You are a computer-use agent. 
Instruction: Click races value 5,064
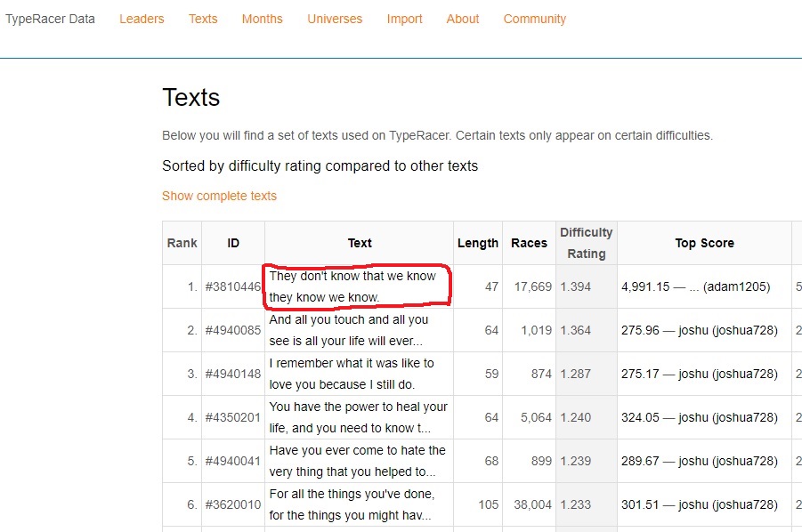pyautogui.click(x=537, y=417)
